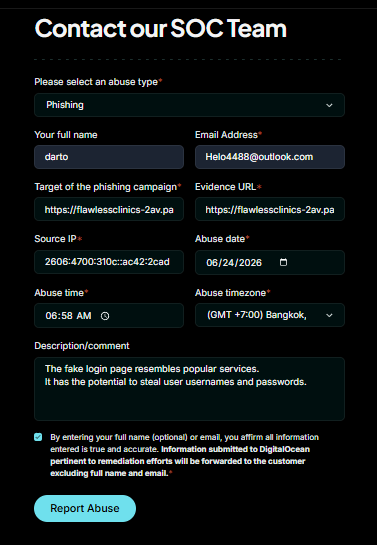Click the chevron arrow in abuse type selector
377x545 pixels.
[x=329, y=105]
